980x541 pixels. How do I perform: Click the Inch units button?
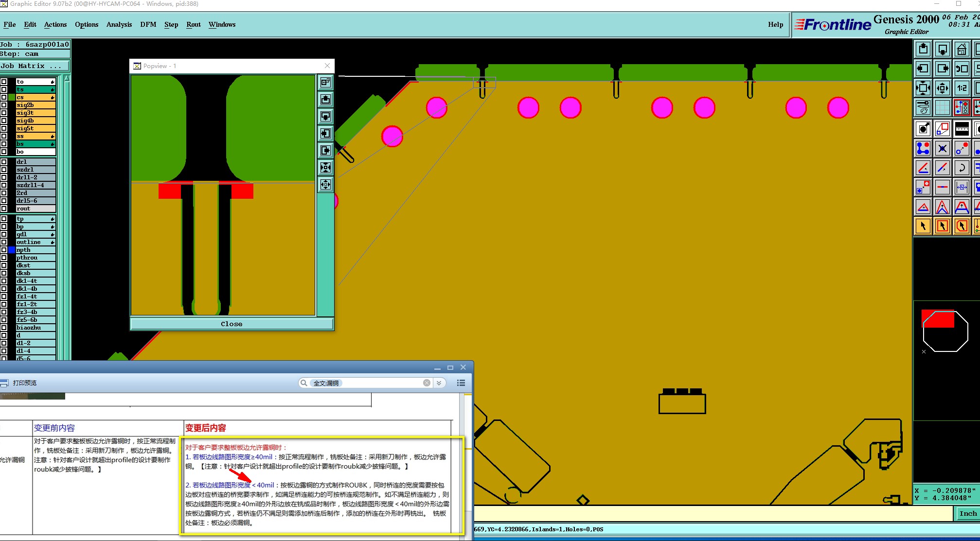coord(967,513)
